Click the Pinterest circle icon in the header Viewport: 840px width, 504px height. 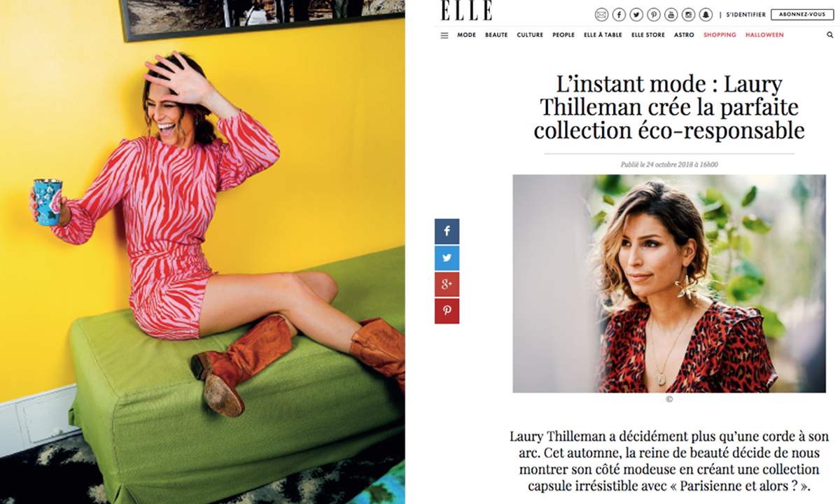(654, 15)
